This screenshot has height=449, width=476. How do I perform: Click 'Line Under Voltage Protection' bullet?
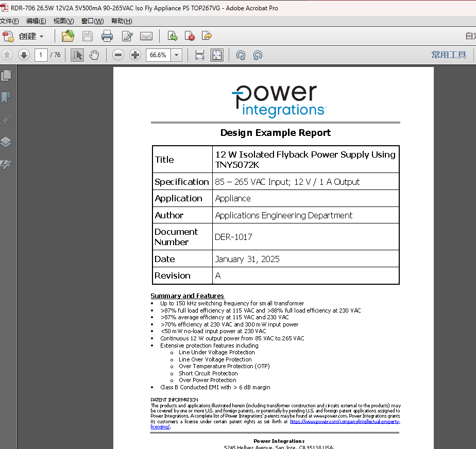(x=217, y=352)
